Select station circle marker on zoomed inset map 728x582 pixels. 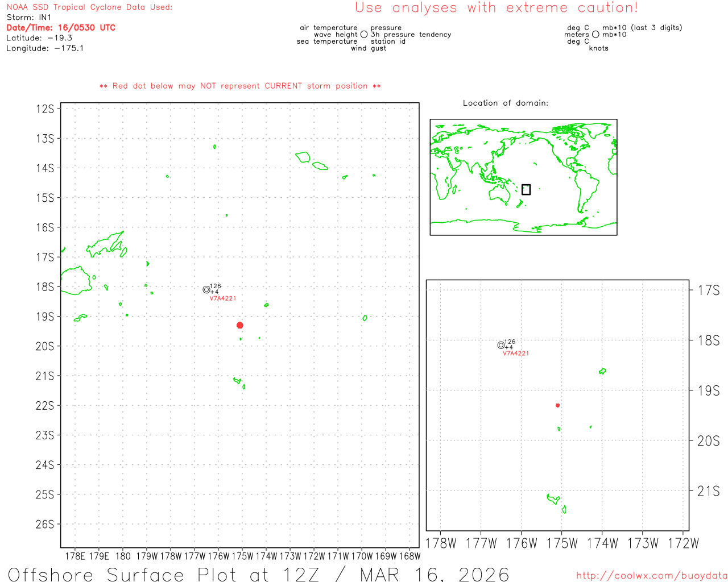501,345
